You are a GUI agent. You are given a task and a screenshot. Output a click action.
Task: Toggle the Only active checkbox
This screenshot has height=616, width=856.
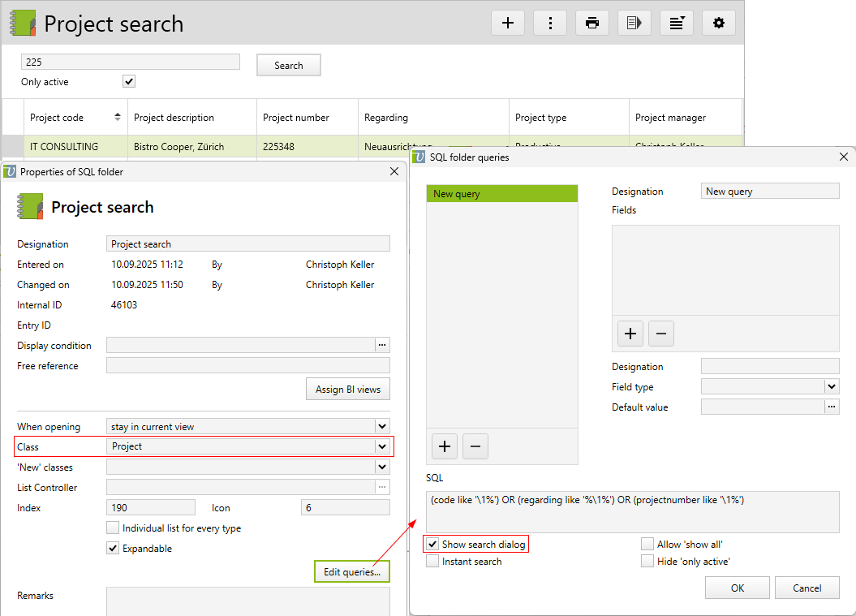(x=129, y=81)
